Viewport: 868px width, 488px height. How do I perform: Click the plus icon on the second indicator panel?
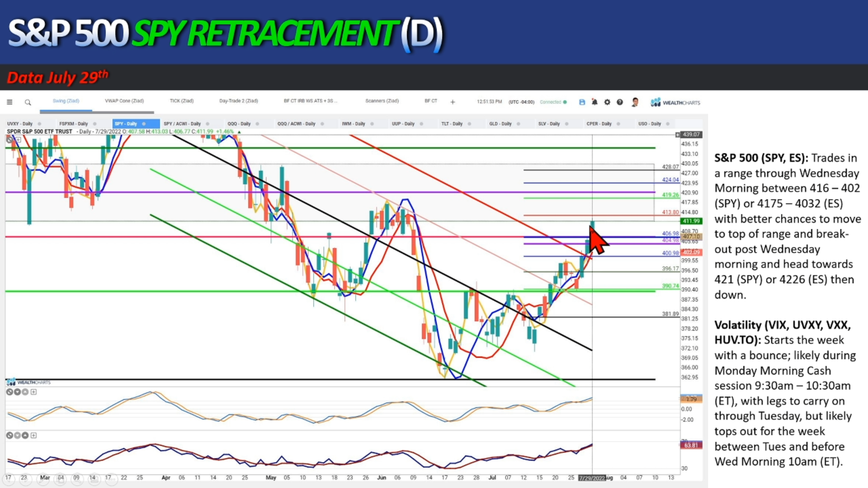pyautogui.click(x=33, y=435)
